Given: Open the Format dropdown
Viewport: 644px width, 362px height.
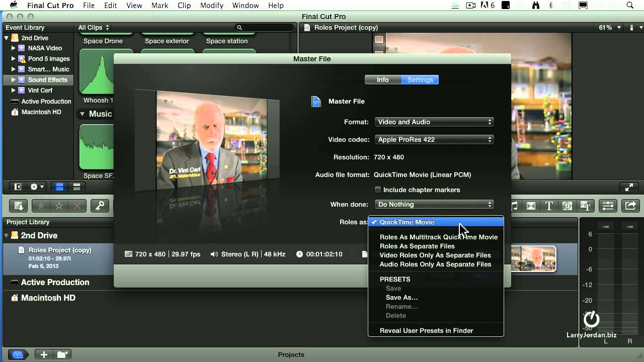Looking at the screenshot, I should coord(434,122).
